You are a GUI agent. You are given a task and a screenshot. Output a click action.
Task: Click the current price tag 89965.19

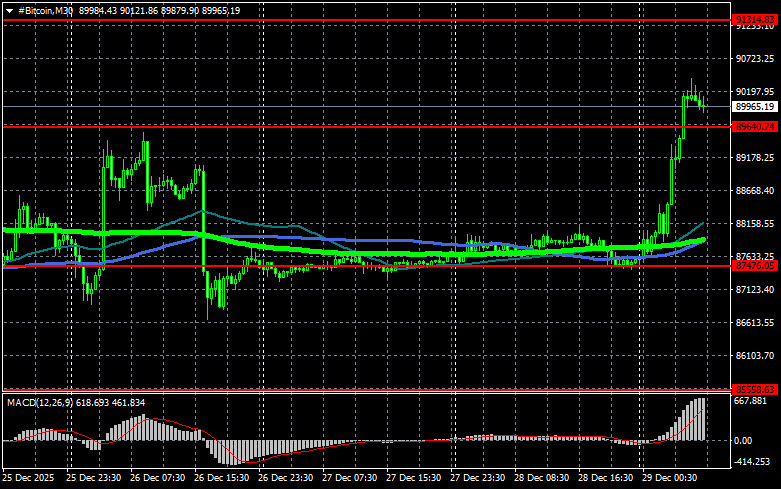755,106
